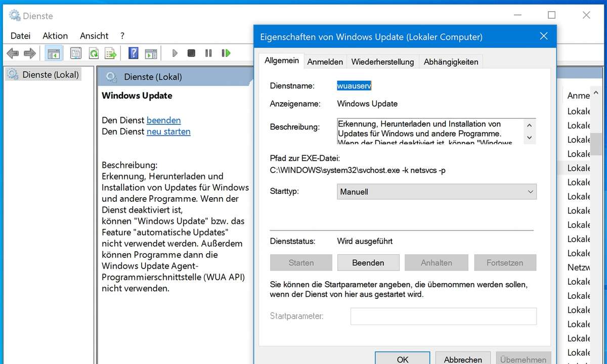The width and height of the screenshot is (607, 364).
Task: Click the Anhalten button
Action: pos(437,263)
